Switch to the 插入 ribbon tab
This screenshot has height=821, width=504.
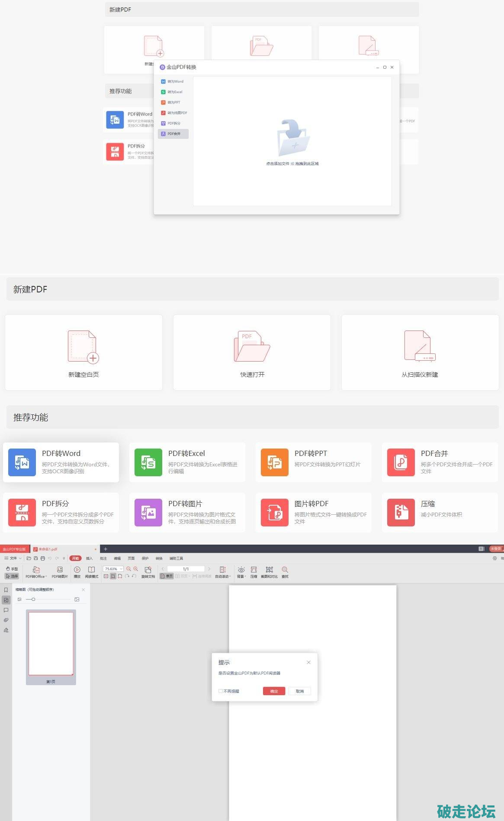(89, 558)
